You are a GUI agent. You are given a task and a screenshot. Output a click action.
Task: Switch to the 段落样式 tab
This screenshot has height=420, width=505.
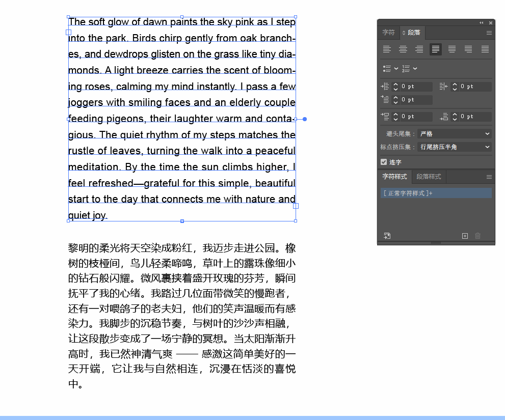[x=429, y=176]
